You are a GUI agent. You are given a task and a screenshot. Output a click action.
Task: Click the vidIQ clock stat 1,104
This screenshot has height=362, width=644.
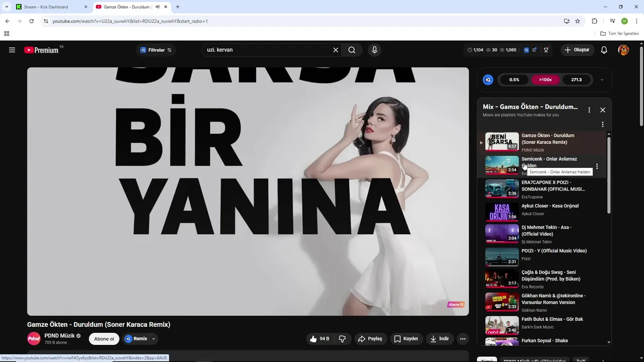click(475, 50)
